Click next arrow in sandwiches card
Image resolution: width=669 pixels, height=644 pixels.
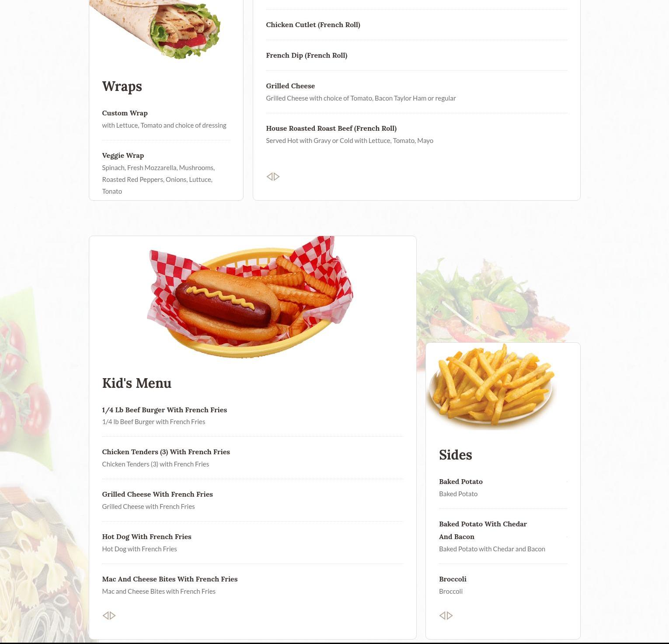277,177
